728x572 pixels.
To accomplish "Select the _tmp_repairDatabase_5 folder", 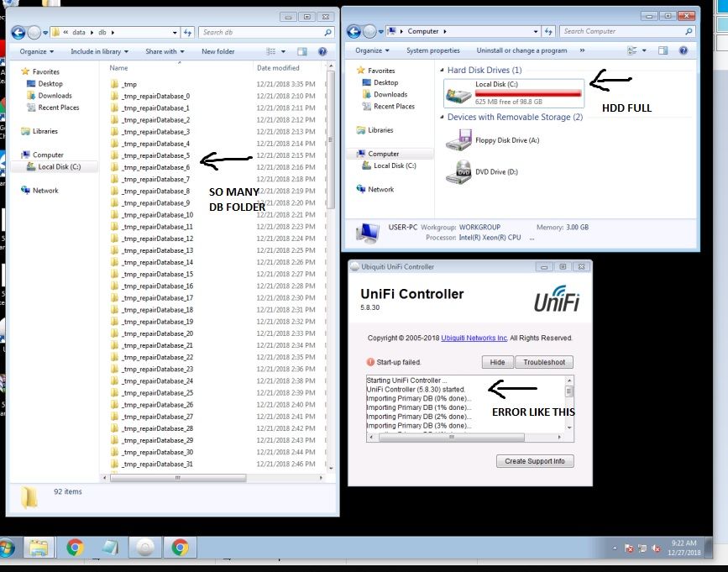I will pos(155,155).
